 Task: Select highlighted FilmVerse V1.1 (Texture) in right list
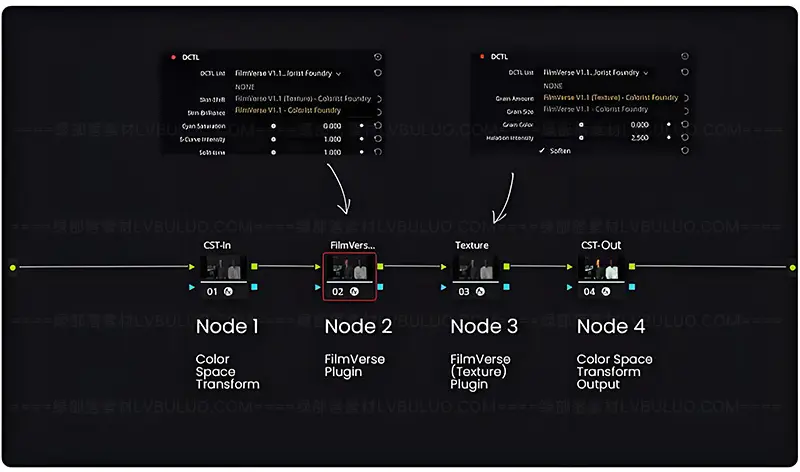(x=611, y=97)
